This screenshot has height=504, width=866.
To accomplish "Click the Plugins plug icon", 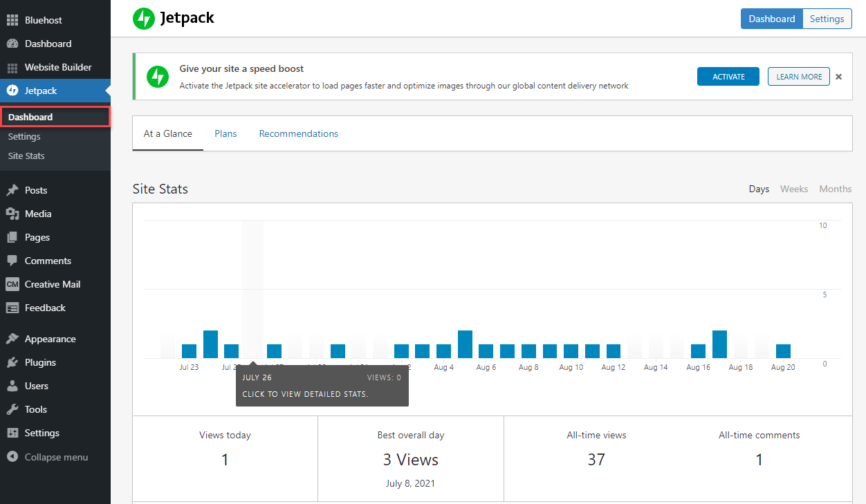I will [x=12, y=362].
